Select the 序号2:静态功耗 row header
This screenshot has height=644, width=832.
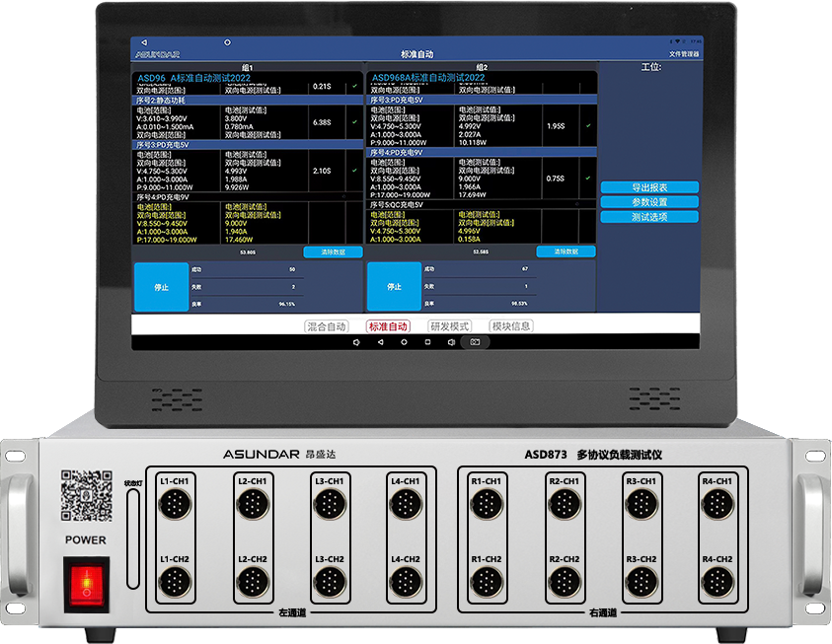[x=248, y=101]
